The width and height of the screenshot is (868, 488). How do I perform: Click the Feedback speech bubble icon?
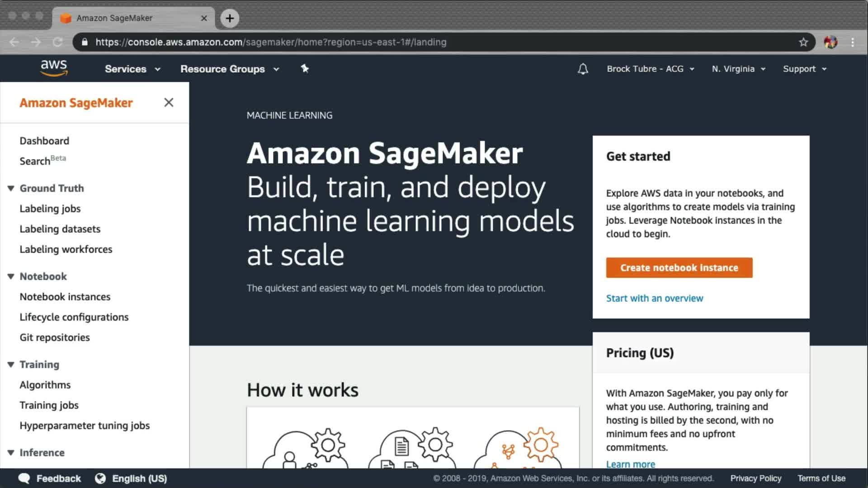click(x=24, y=478)
